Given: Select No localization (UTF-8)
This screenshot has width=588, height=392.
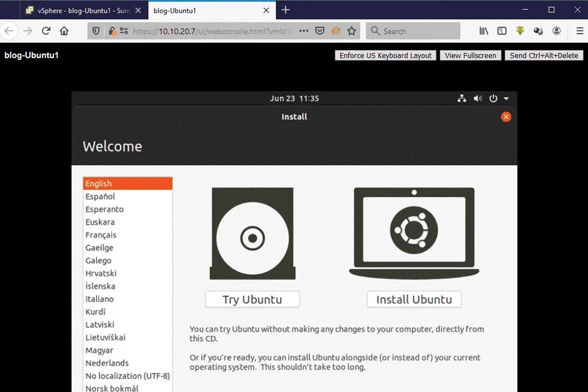Looking at the screenshot, I should click(x=128, y=376).
